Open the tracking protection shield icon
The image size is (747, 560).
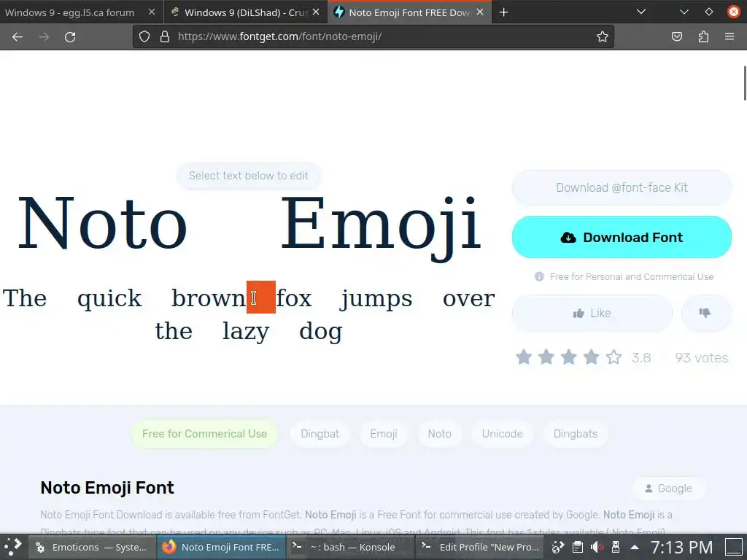(x=144, y=36)
